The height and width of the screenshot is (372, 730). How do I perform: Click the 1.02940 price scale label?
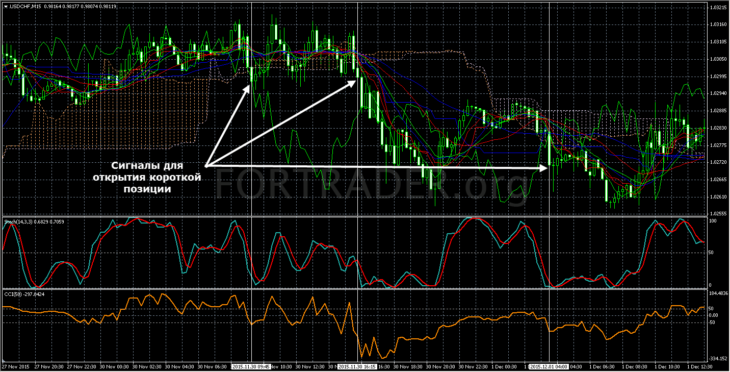(717, 94)
